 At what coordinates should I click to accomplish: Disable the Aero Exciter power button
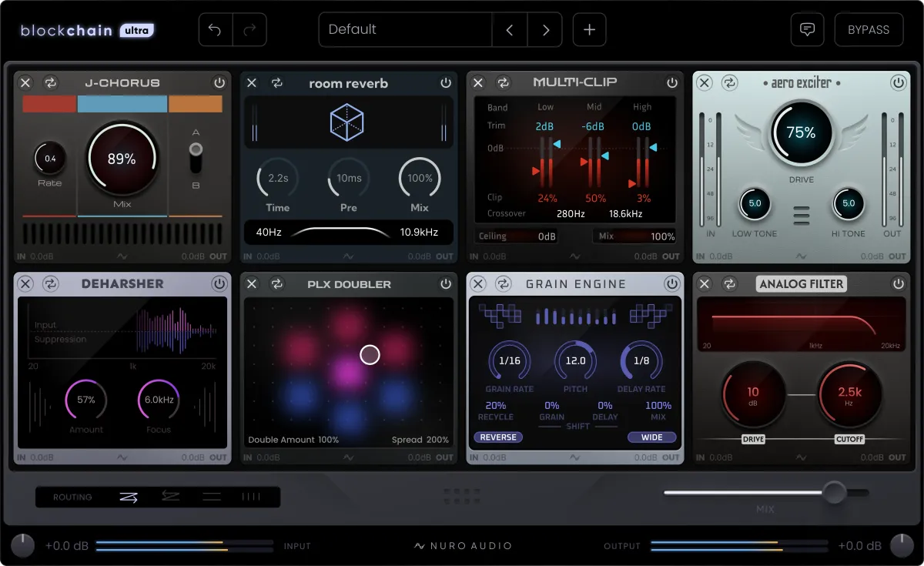point(899,82)
